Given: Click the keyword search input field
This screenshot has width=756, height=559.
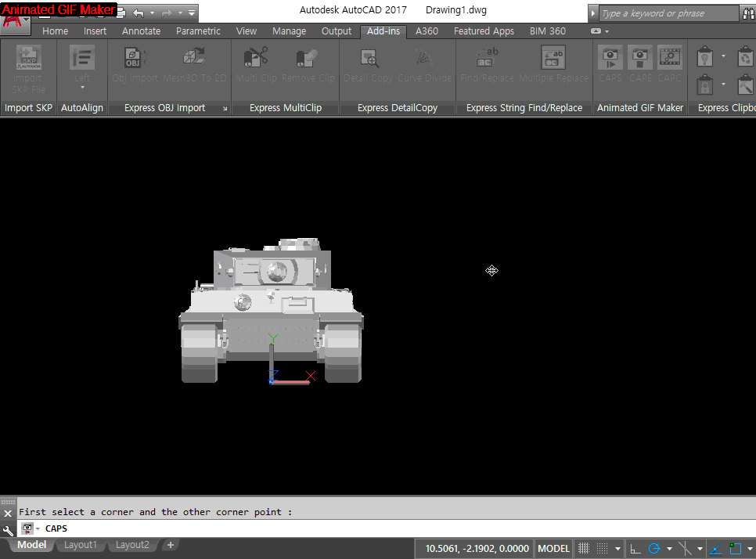Looking at the screenshot, I should coord(668,13).
